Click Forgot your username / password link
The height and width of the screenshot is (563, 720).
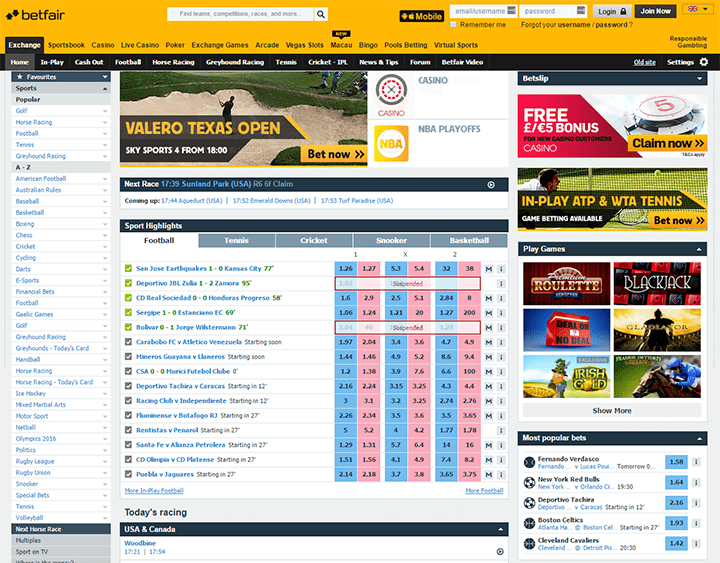(576, 25)
